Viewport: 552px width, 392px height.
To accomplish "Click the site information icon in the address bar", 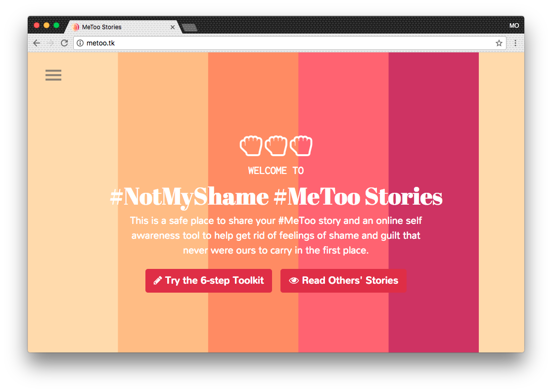I will (80, 43).
